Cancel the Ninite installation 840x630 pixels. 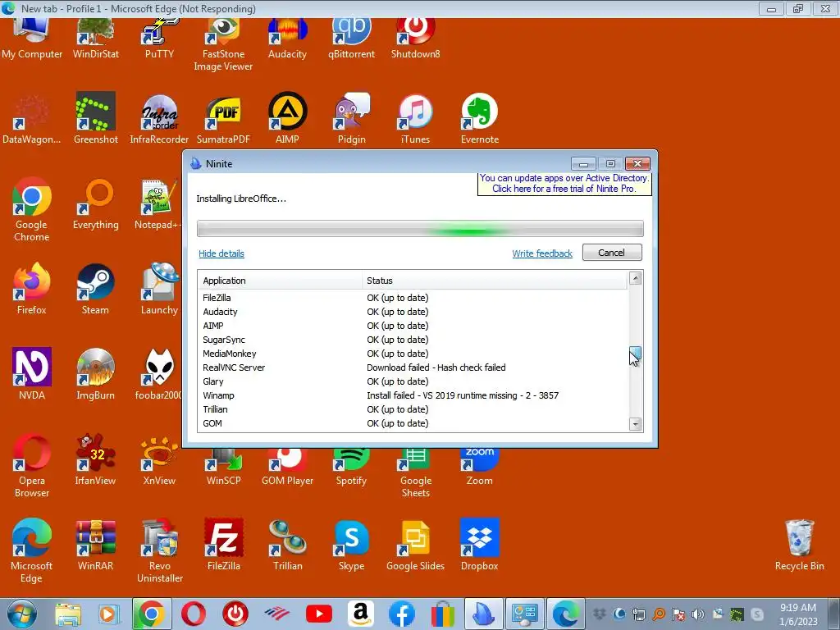(x=612, y=253)
